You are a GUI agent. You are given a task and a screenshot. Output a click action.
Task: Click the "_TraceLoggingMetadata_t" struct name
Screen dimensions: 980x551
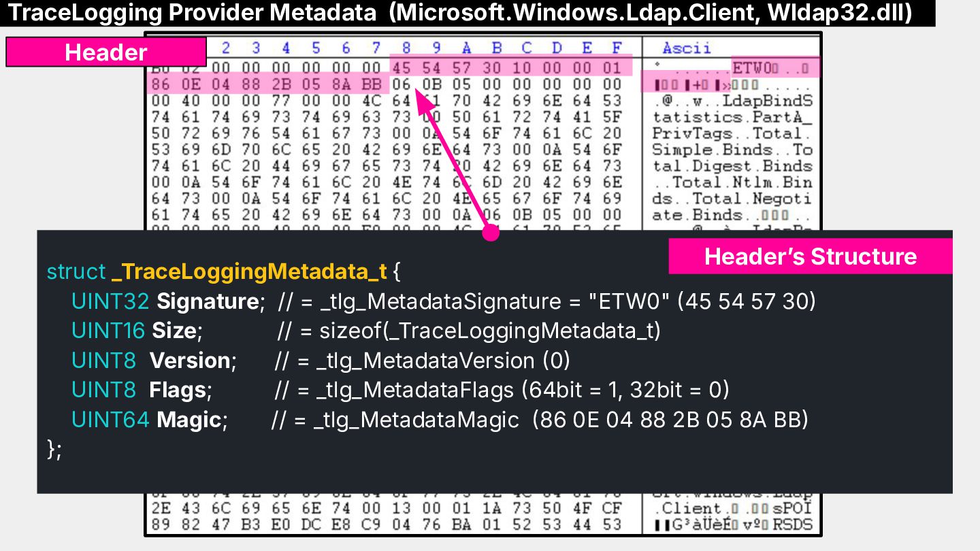tap(248, 271)
